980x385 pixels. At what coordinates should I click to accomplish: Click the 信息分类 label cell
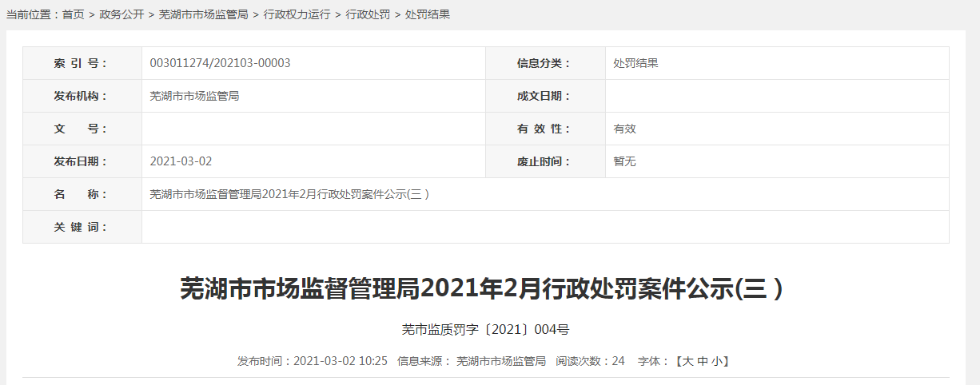546,63
